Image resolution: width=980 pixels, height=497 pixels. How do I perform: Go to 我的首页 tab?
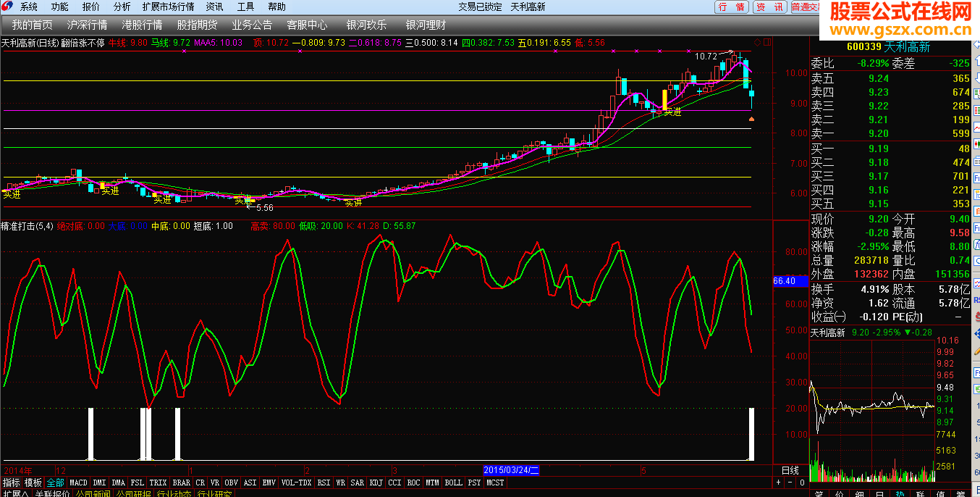tap(32, 25)
